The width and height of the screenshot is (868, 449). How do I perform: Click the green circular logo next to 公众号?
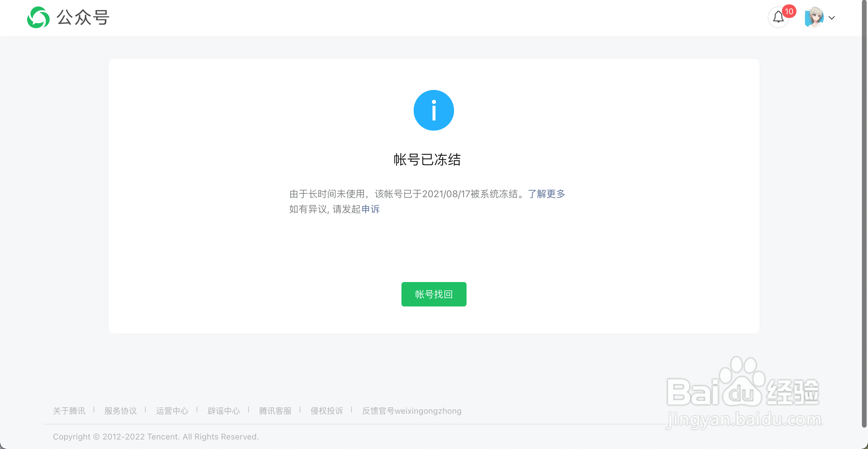[x=38, y=18]
